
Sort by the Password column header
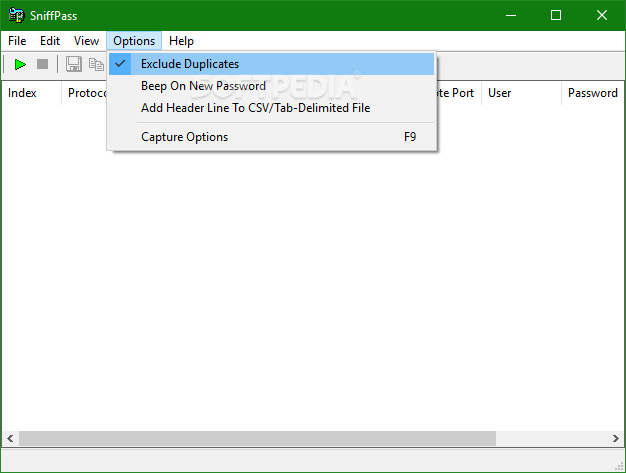click(x=593, y=93)
